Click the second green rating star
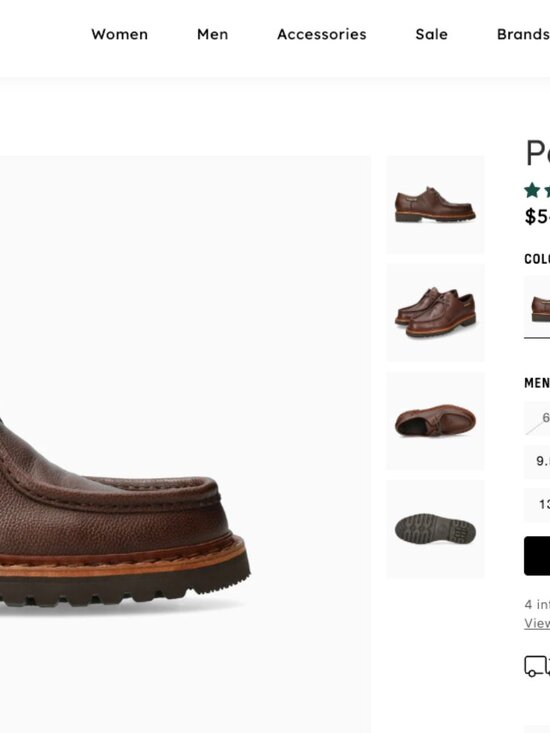The image size is (550, 733). click(547, 190)
